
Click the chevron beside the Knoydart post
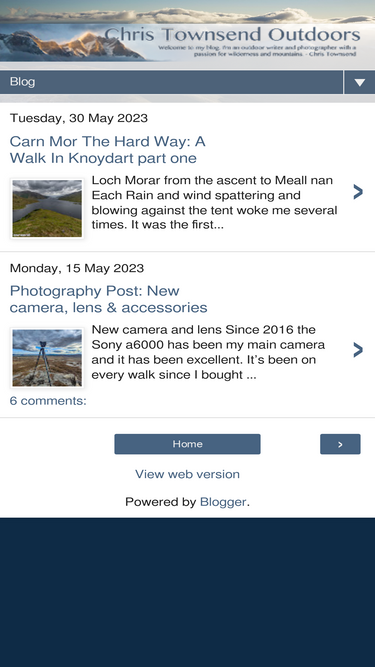[x=358, y=192]
